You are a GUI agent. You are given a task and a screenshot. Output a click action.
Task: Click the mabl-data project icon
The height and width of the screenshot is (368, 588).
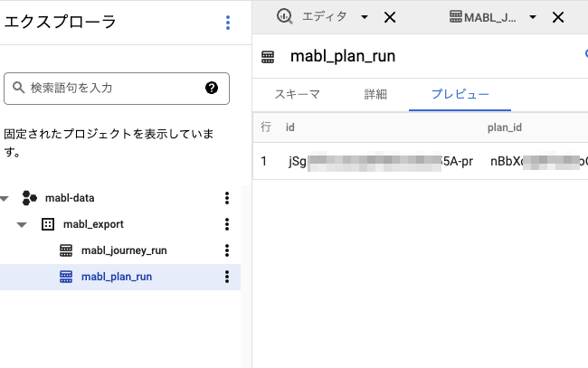pyautogui.click(x=30, y=198)
